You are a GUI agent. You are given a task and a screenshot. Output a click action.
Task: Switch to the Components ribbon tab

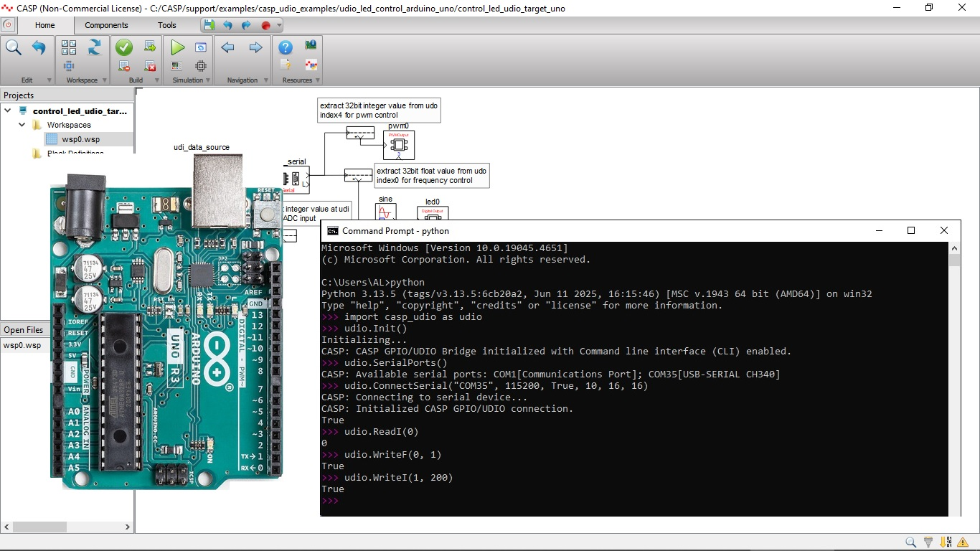[106, 25]
